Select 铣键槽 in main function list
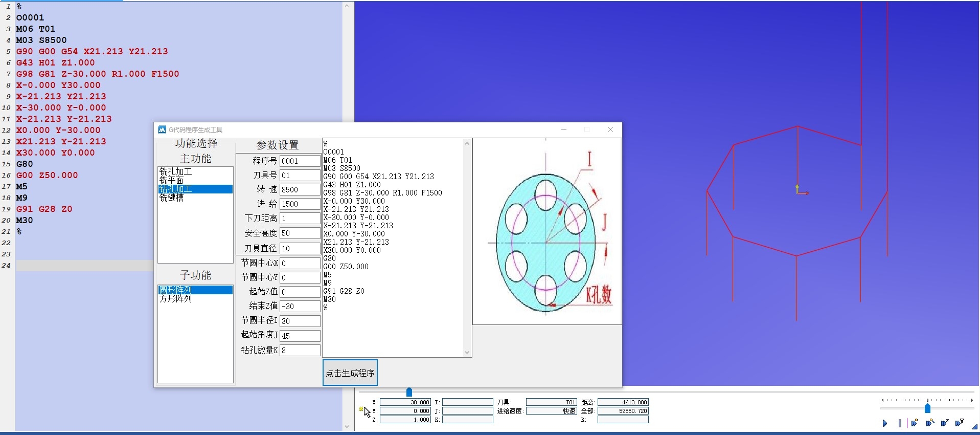Image resolution: width=980 pixels, height=435 pixels. click(x=171, y=198)
